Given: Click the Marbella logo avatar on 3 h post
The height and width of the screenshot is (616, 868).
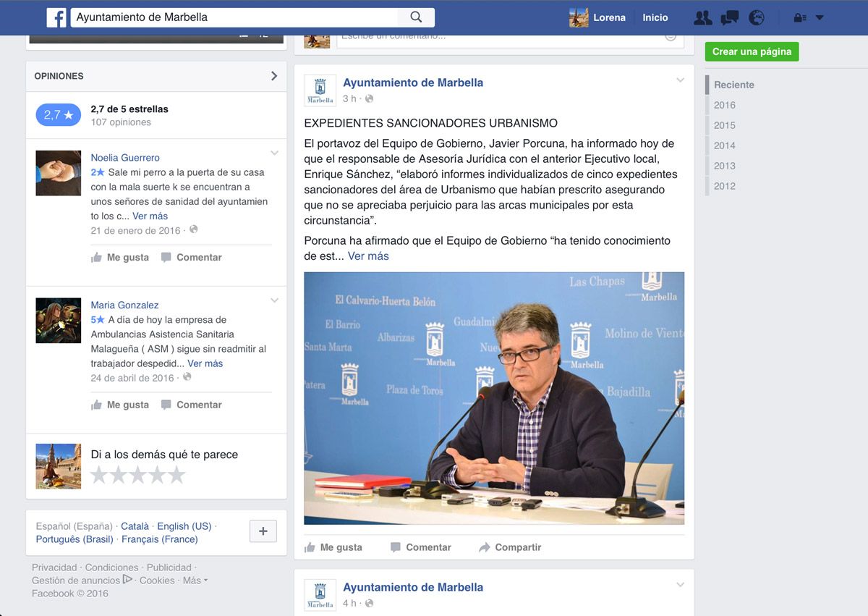Looking at the screenshot, I should [x=320, y=90].
